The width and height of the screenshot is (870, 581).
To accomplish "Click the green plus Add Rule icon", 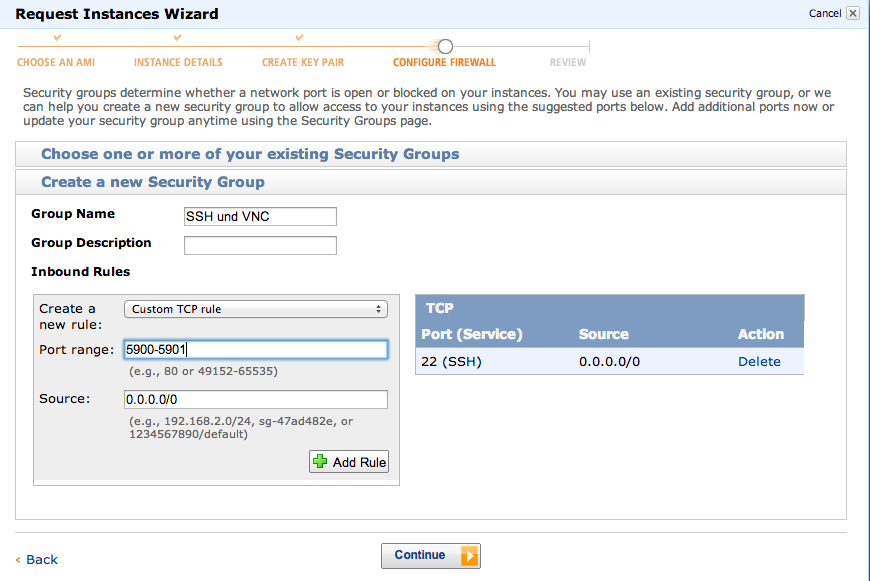I will click(x=320, y=461).
